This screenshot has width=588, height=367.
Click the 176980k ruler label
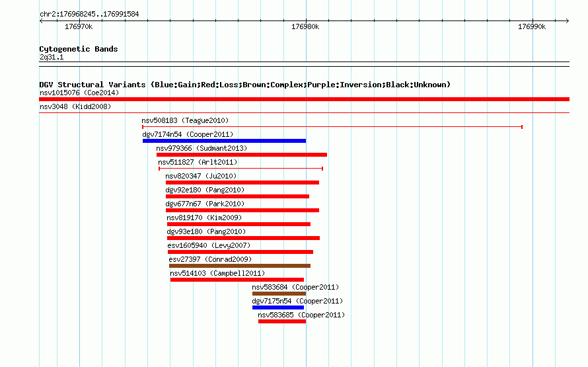[x=305, y=26]
